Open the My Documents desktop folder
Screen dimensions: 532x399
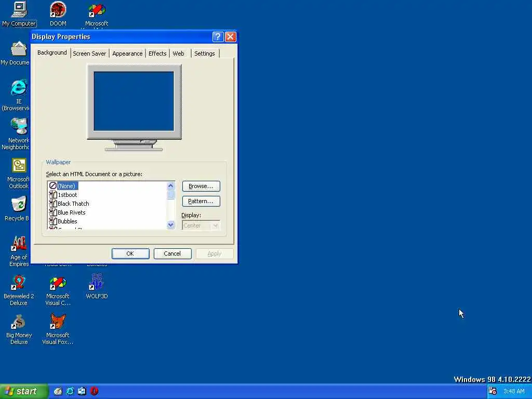pos(15,54)
